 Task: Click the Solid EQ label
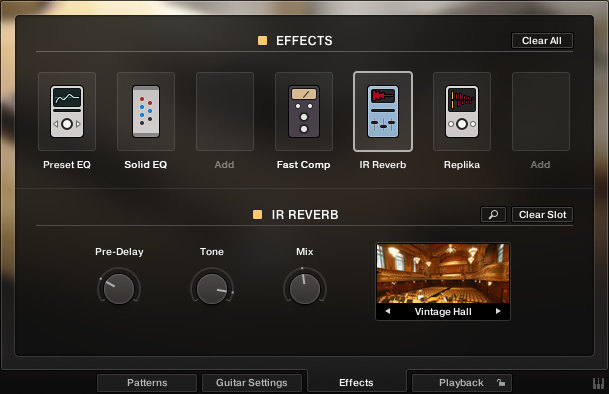[x=146, y=165]
